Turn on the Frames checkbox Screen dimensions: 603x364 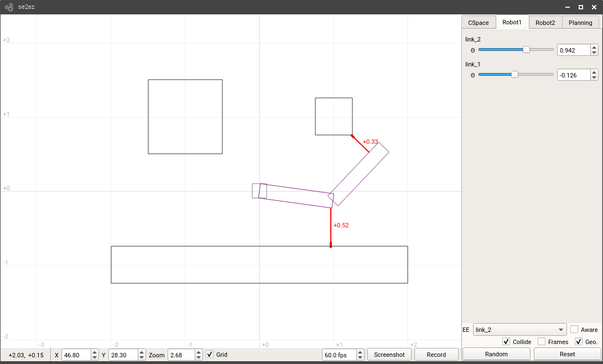542,341
